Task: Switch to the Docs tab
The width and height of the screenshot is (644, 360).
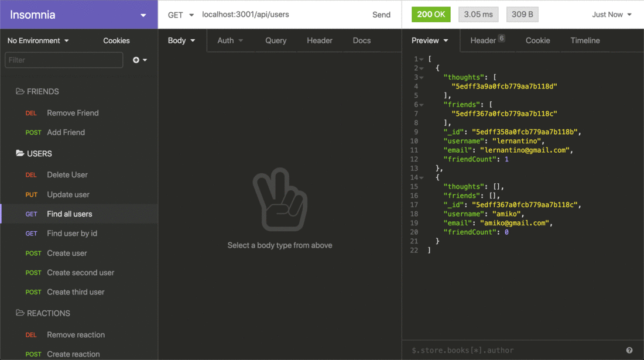Action: [361, 40]
